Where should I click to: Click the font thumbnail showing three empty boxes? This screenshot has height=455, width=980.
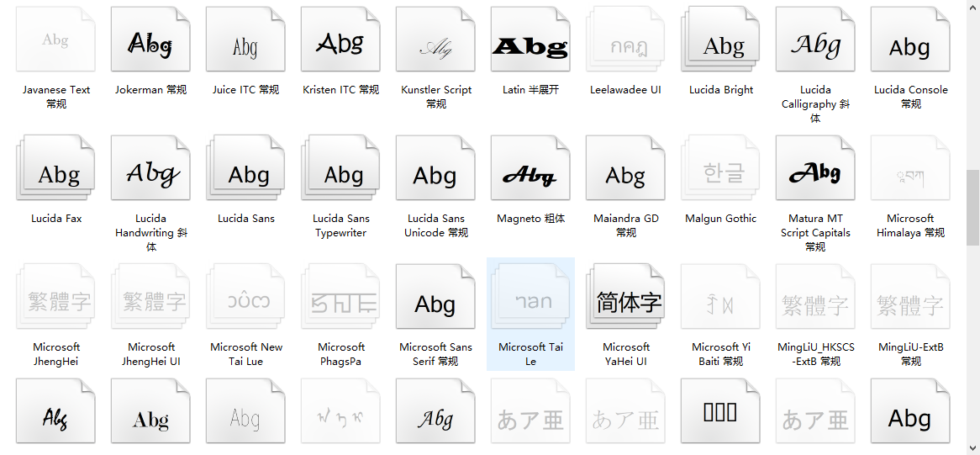[720, 411]
